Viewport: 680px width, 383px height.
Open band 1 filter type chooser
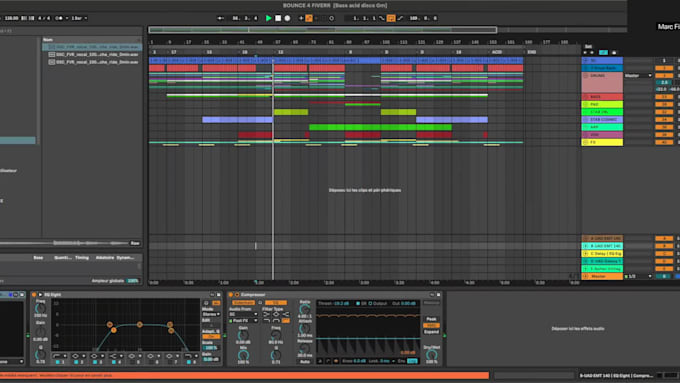59,356
